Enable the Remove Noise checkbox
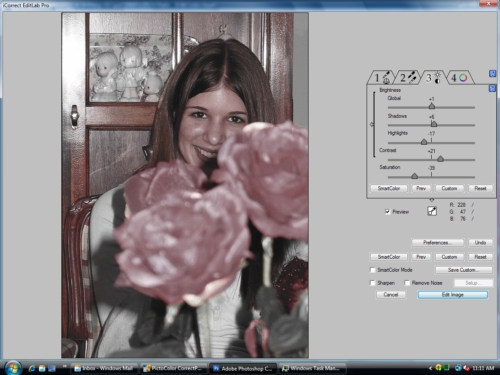Image resolution: width=500 pixels, height=375 pixels. point(407,283)
